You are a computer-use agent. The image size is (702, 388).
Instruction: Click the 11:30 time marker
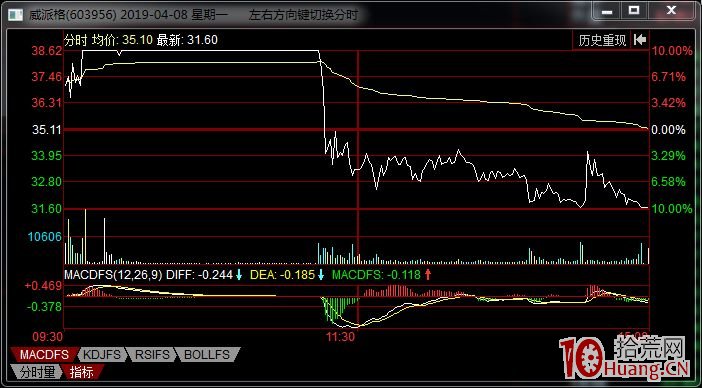pos(340,337)
